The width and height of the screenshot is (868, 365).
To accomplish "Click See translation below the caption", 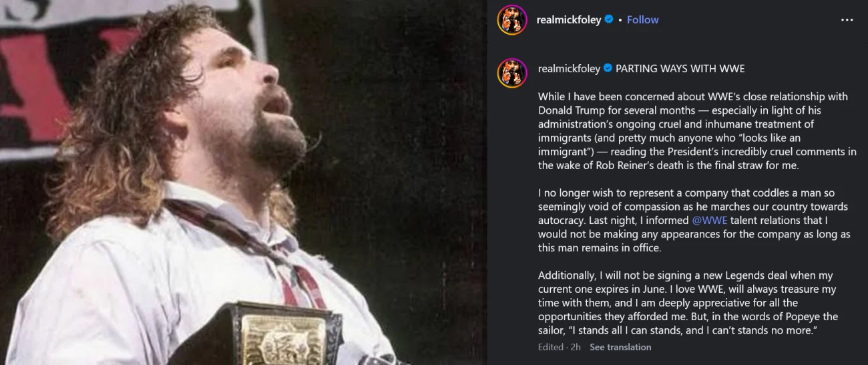I will (x=620, y=347).
